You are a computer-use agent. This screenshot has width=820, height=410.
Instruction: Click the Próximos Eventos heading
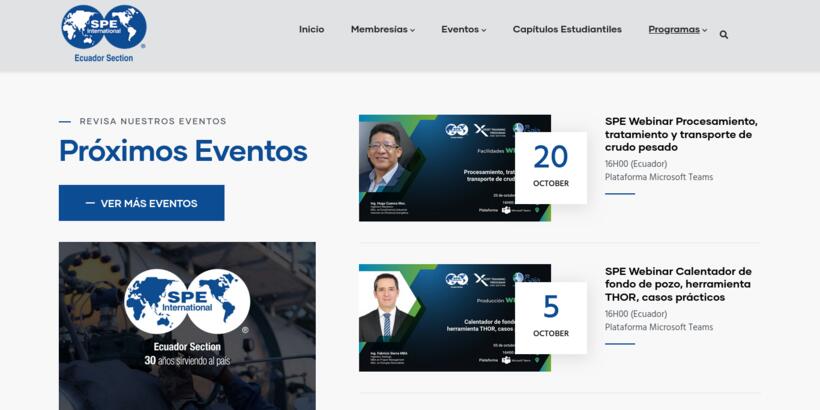pyautogui.click(x=183, y=151)
